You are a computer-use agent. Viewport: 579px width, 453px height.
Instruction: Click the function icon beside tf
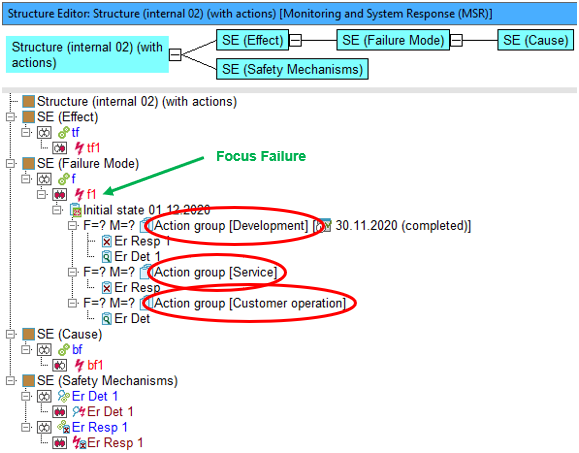64,132
